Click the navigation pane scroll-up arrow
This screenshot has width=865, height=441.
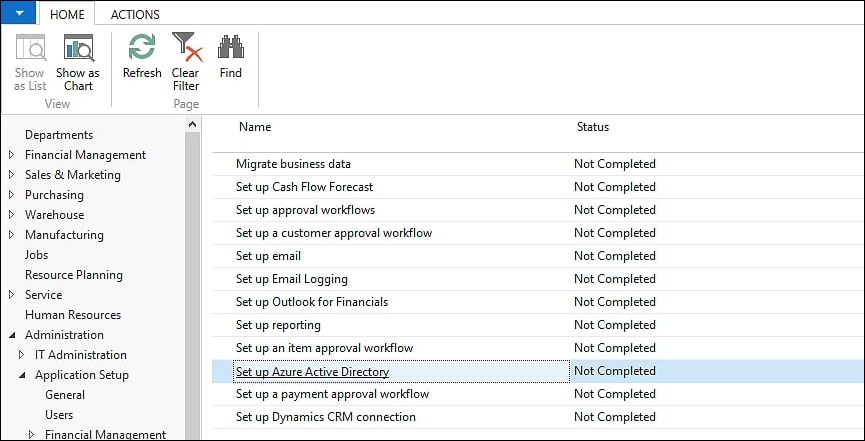193,125
